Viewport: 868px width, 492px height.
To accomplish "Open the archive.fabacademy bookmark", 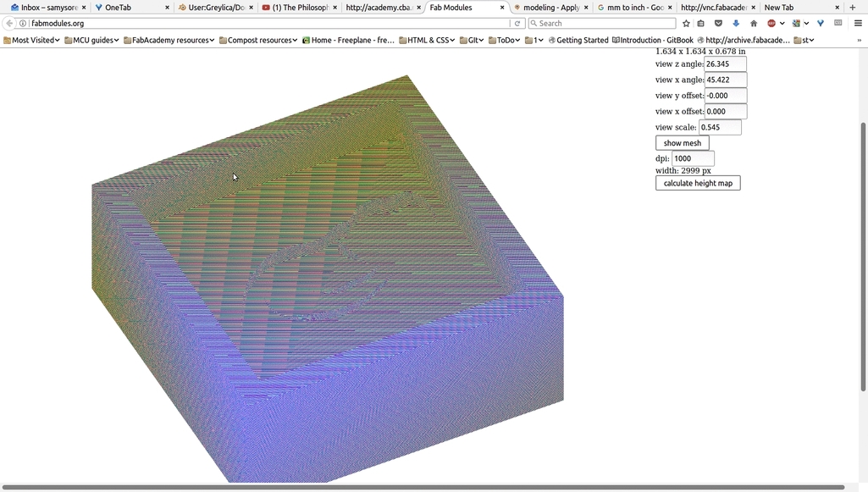I will tap(744, 40).
